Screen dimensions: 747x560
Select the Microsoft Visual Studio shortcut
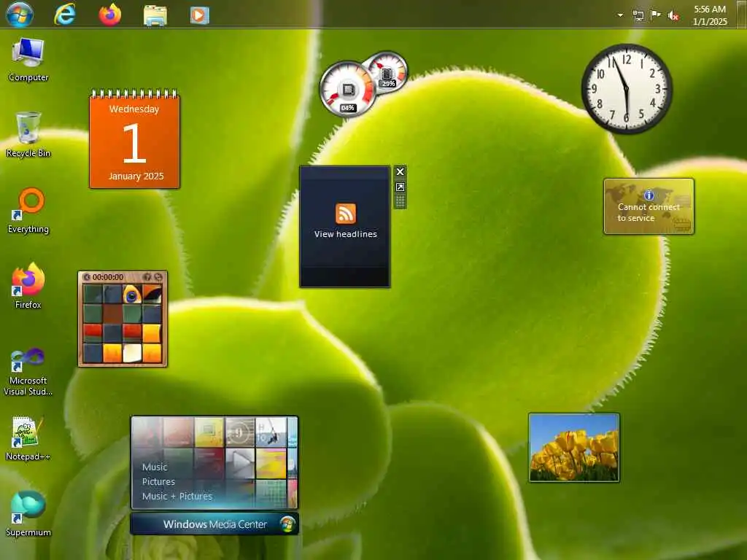pos(28,372)
